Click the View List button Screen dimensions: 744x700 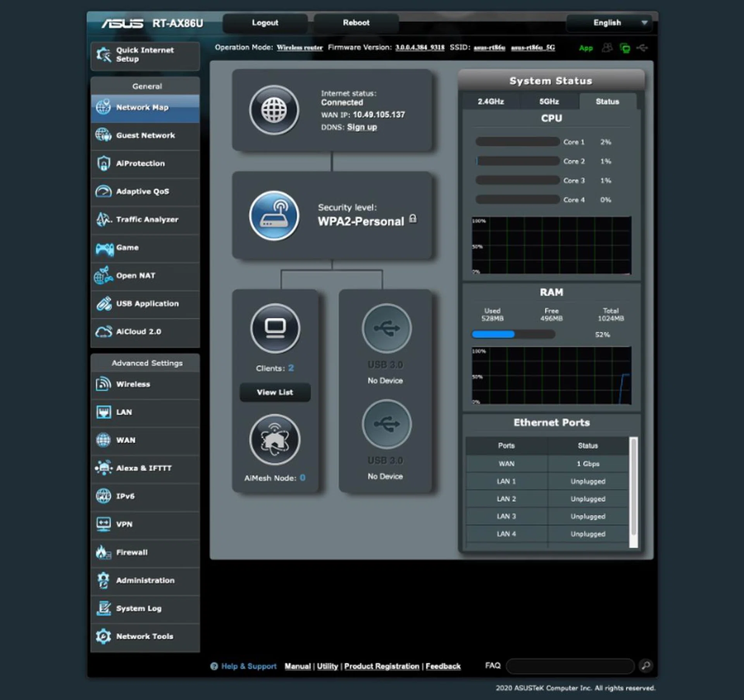click(275, 392)
